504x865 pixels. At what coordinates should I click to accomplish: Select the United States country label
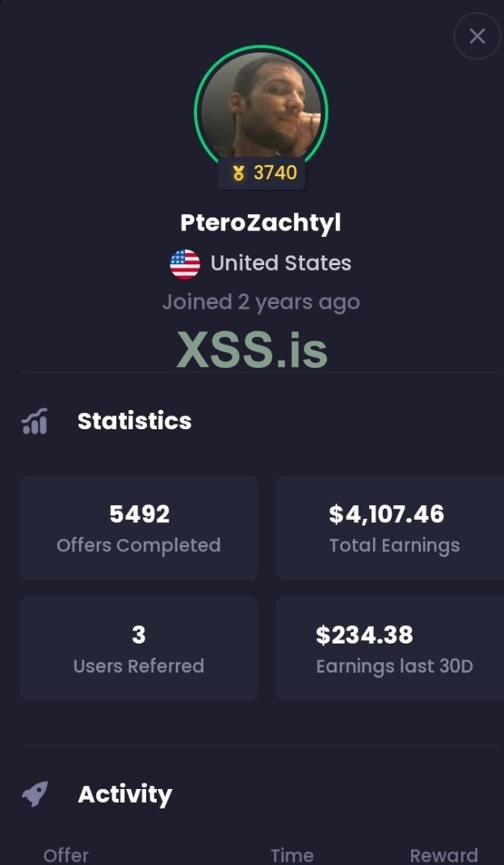tap(280, 264)
